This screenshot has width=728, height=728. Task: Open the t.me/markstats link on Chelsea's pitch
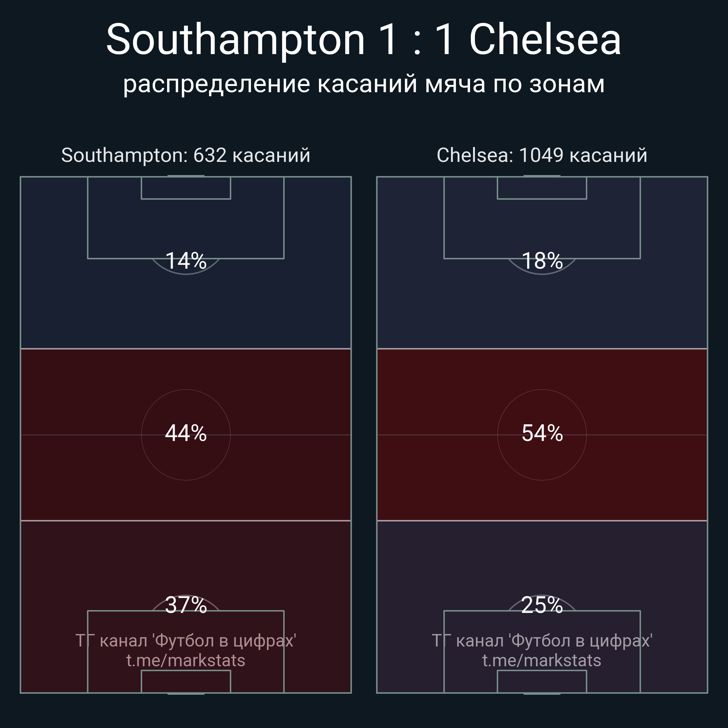[x=541, y=660]
